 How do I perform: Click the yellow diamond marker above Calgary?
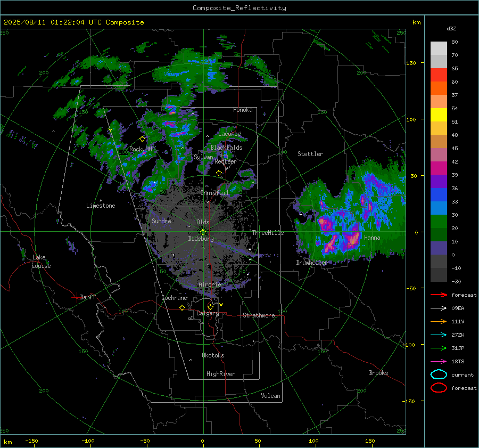[210, 307]
